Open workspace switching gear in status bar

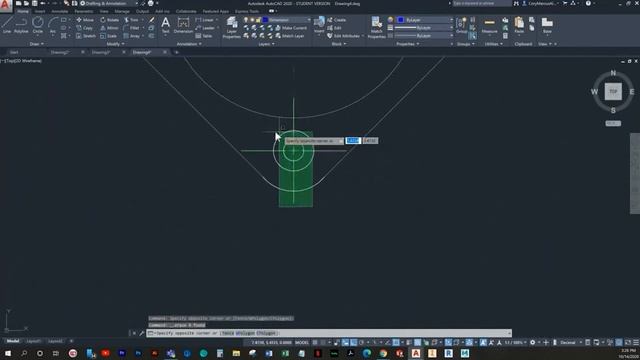[x=532, y=342]
